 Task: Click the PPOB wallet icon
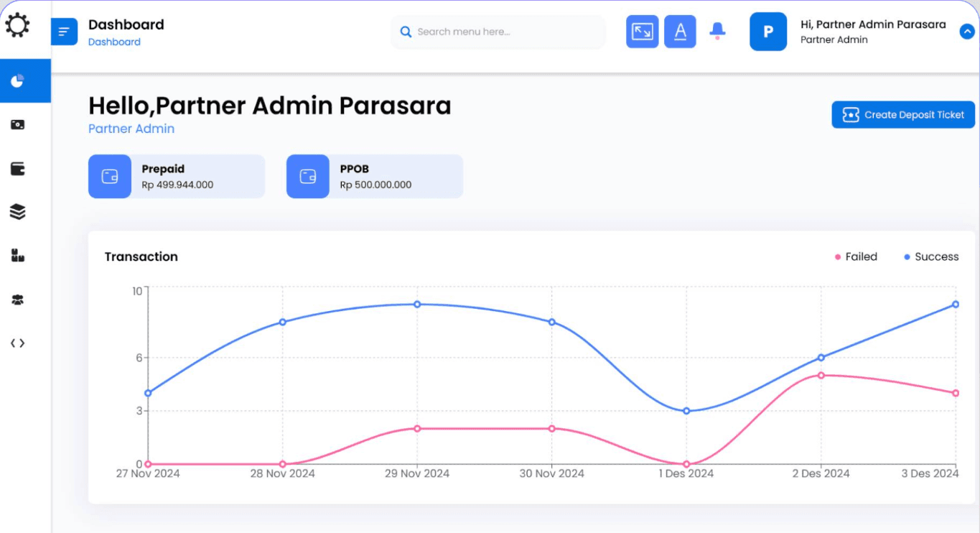click(x=308, y=176)
